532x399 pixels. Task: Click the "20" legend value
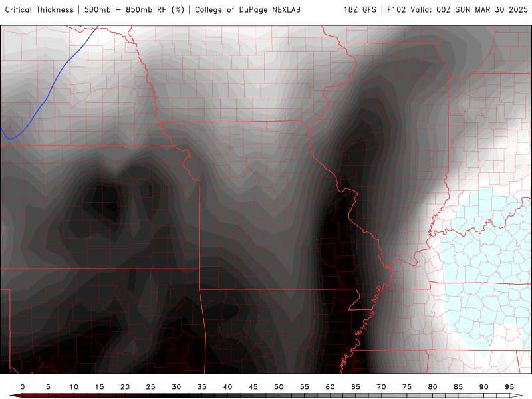(125, 387)
